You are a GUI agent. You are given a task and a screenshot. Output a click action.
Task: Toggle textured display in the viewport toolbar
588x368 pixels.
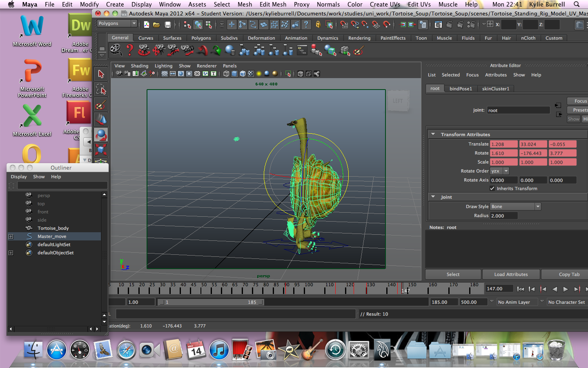(x=251, y=74)
